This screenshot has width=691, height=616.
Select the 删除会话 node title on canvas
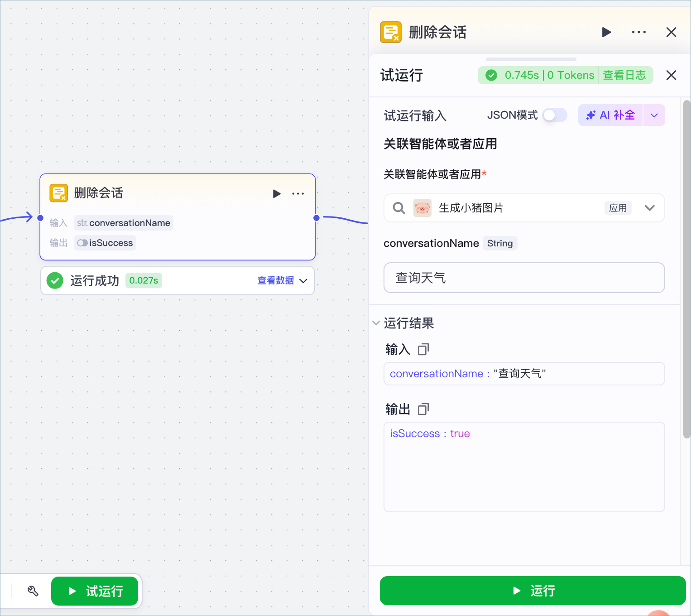click(x=98, y=193)
